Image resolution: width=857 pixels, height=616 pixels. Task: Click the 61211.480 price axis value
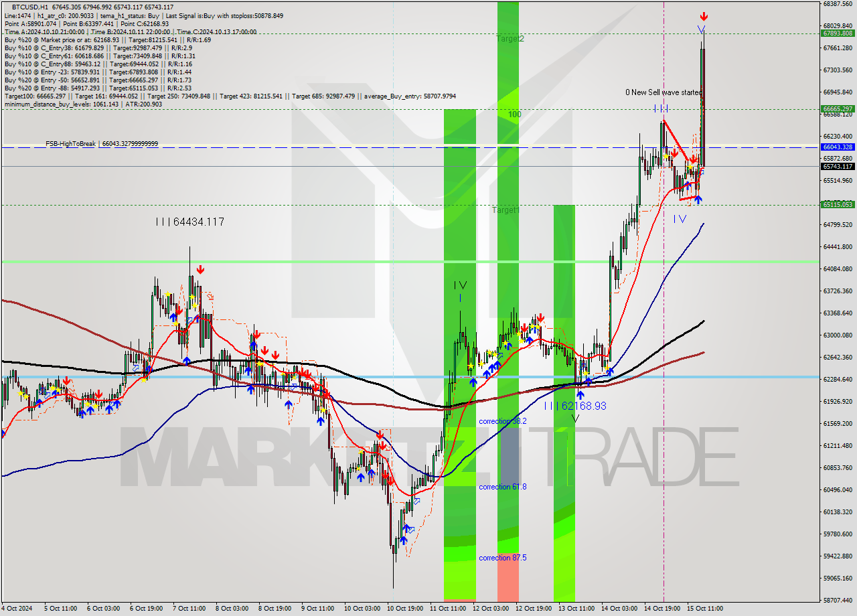[x=838, y=445]
